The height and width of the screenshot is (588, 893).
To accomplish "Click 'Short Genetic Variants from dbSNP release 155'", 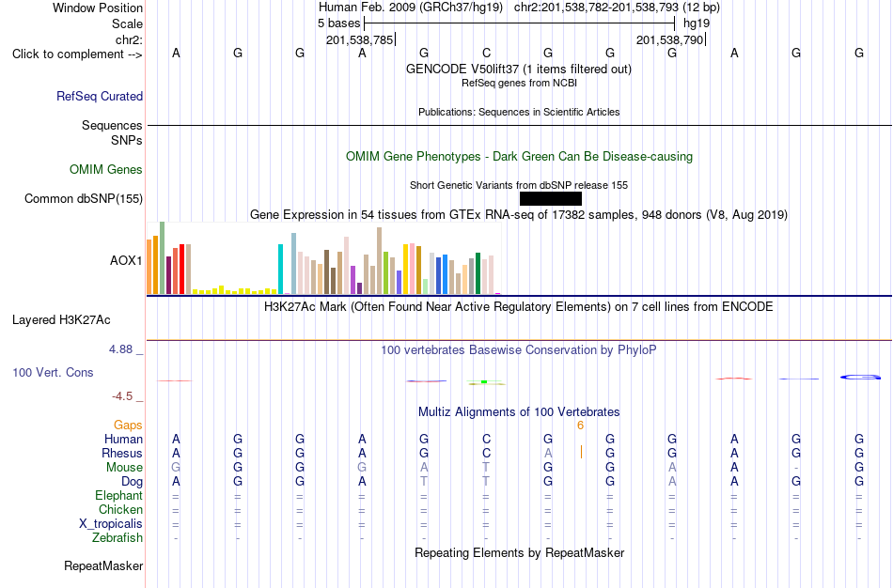I will click(519, 185).
